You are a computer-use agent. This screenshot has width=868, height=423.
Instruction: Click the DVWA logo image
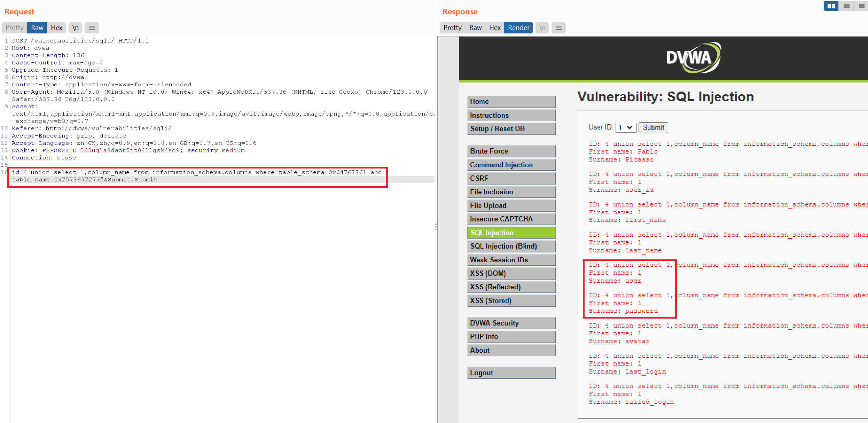click(693, 58)
